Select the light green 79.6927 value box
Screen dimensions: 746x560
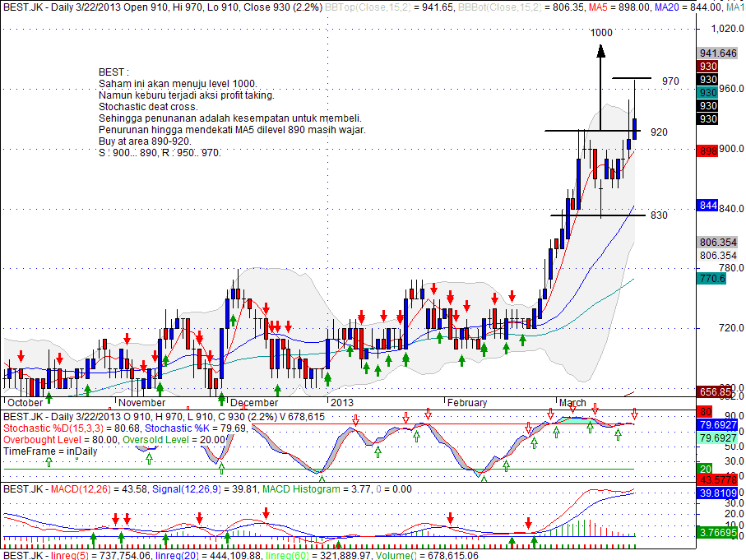(x=718, y=438)
